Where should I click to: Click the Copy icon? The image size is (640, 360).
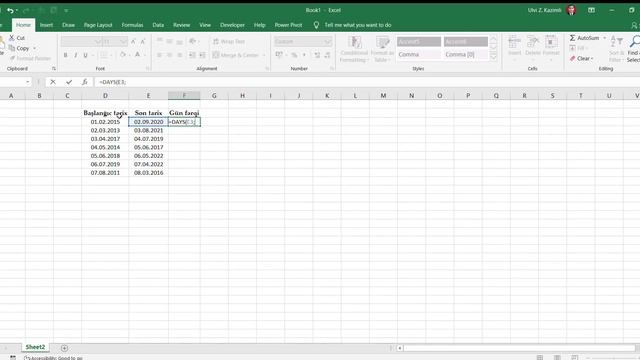point(12,48)
